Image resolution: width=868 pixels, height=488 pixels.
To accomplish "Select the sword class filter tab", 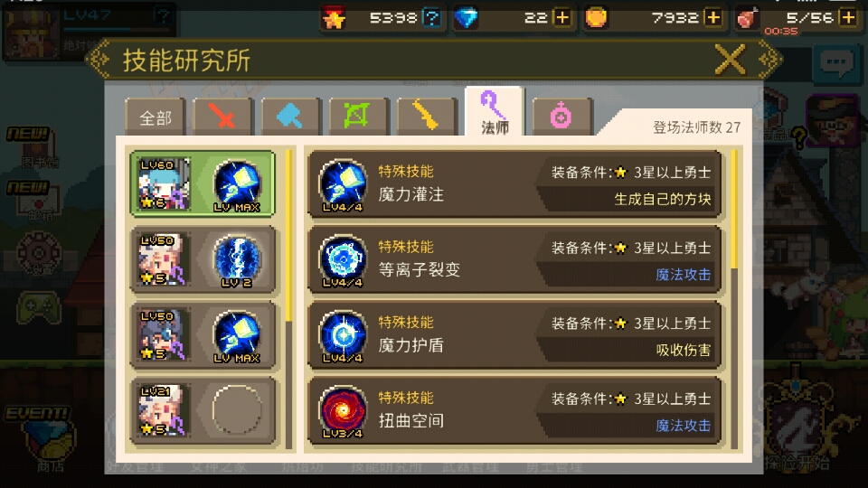I will pos(222,117).
